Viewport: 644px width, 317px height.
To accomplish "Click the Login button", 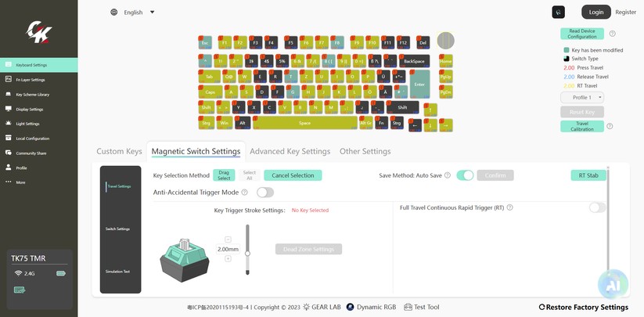I will coord(596,12).
